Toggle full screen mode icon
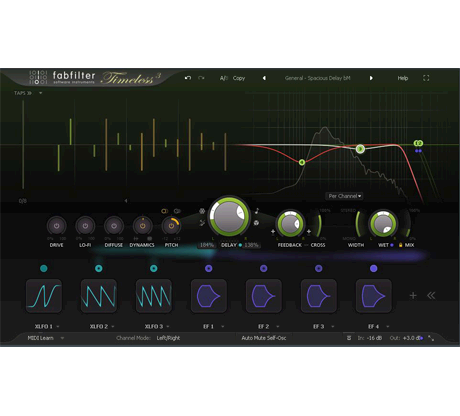 [426, 78]
